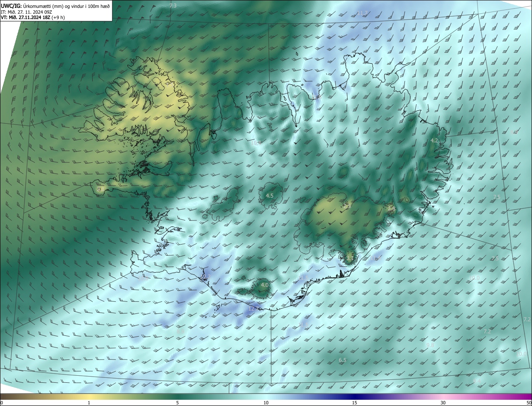Click the 8.9 value southwest of Iceland
The height and width of the screenshot is (406, 532).
(x=180, y=331)
